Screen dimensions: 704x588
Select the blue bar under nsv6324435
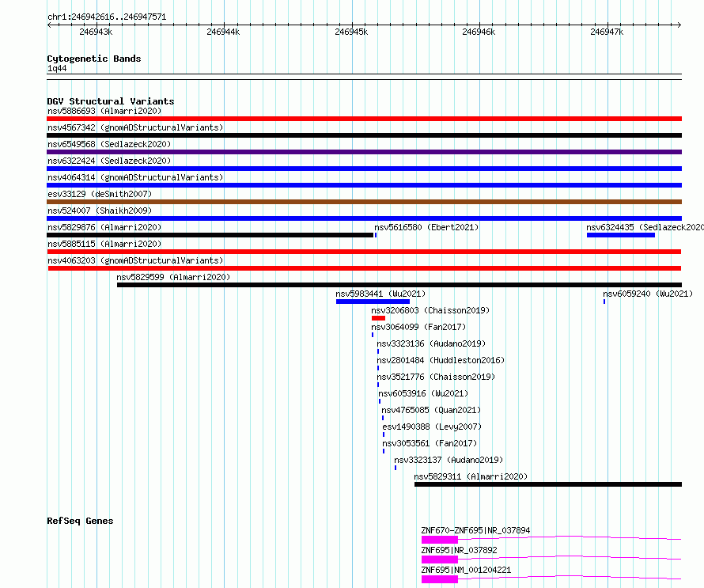click(x=620, y=235)
